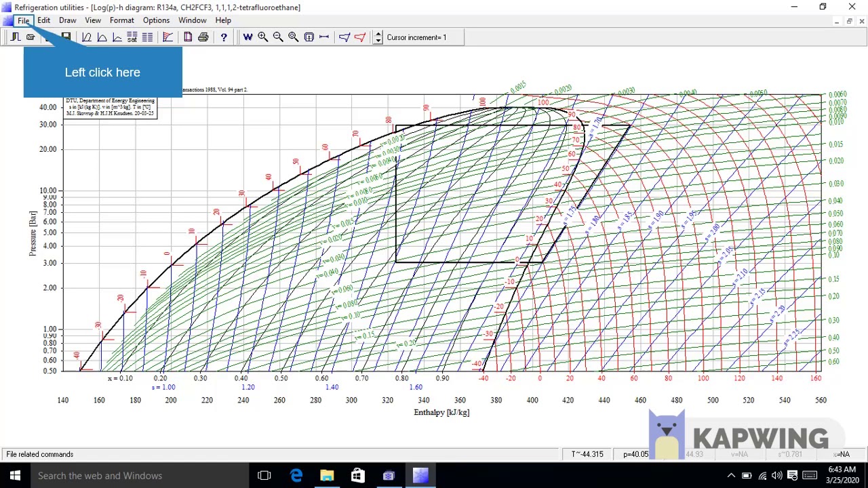Click the blue cycle shape icon
This screenshot has width=868, height=488.
pyautogui.click(x=344, y=37)
